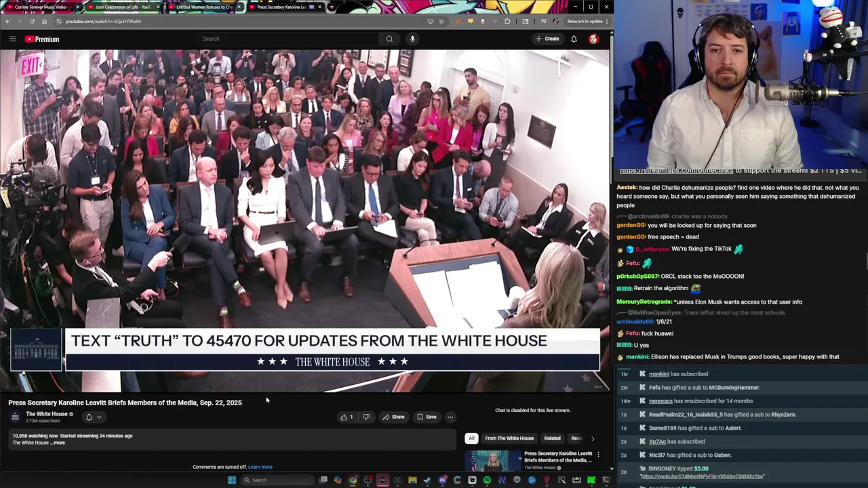Open File Explorer from the taskbar

click(x=412, y=480)
